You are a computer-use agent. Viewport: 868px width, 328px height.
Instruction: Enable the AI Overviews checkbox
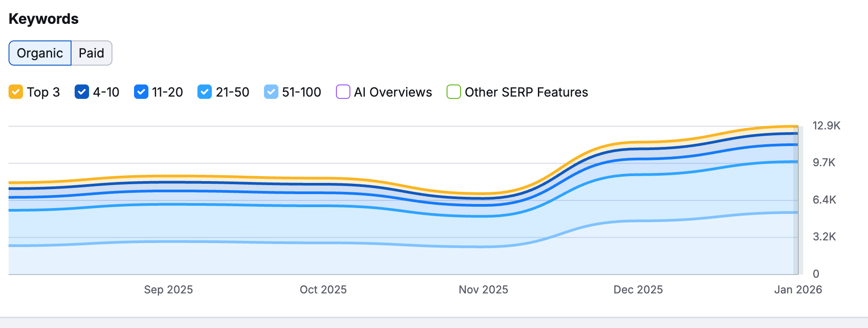tap(343, 92)
